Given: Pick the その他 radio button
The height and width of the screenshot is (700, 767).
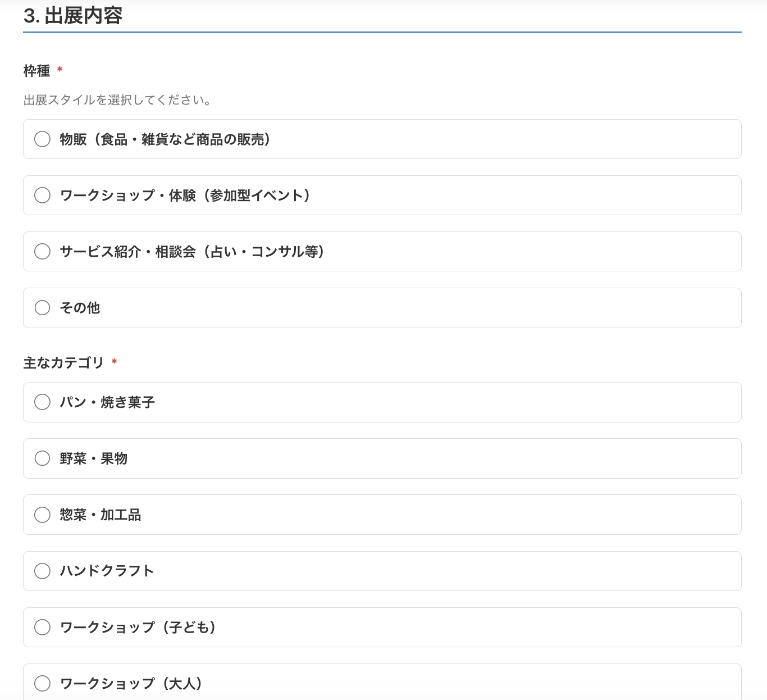Looking at the screenshot, I should tap(42, 307).
